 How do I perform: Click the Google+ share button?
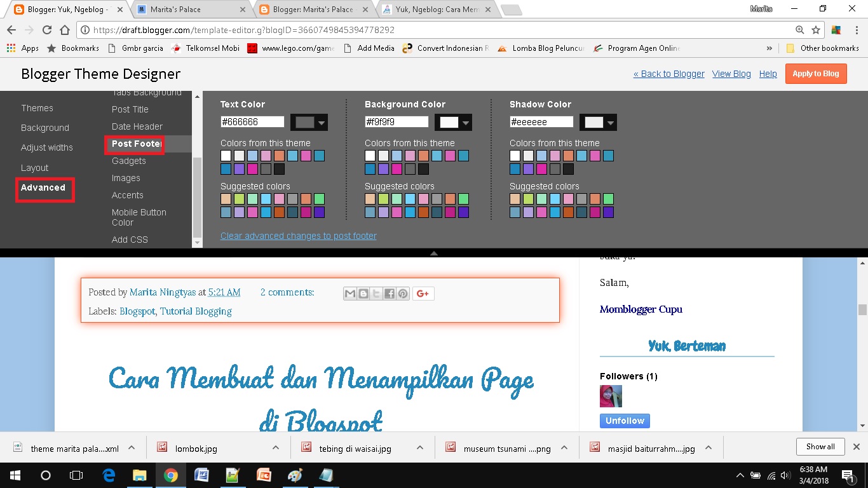424,294
